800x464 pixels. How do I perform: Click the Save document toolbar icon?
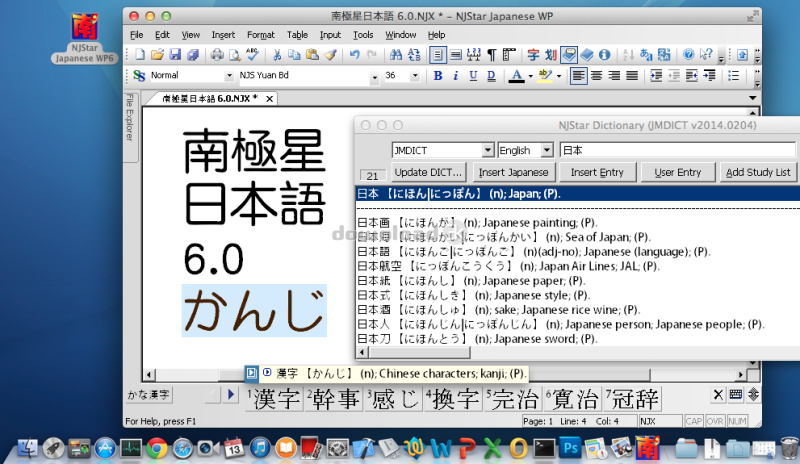[x=175, y=54]
